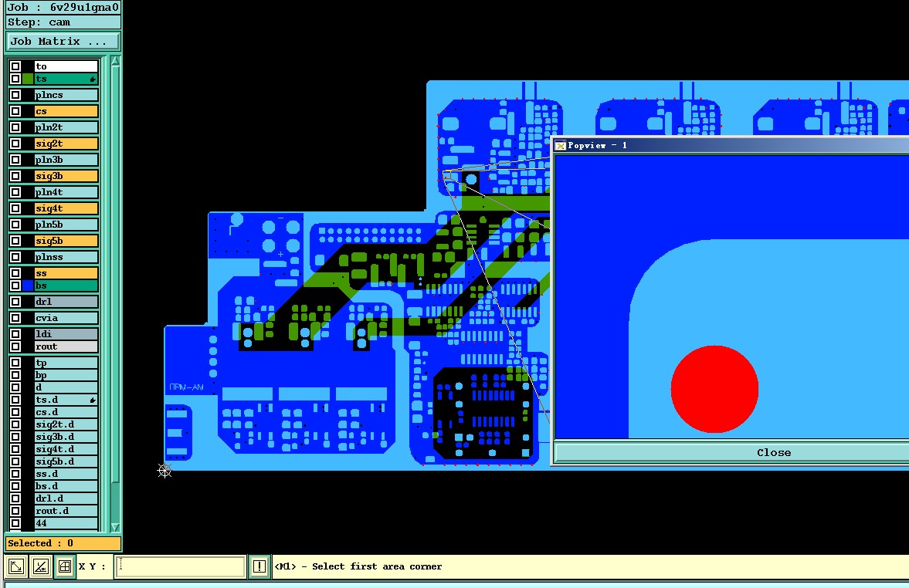Click the layer list scroll down arrow
This screenshot has height=588, width=909.
point(115,526)
